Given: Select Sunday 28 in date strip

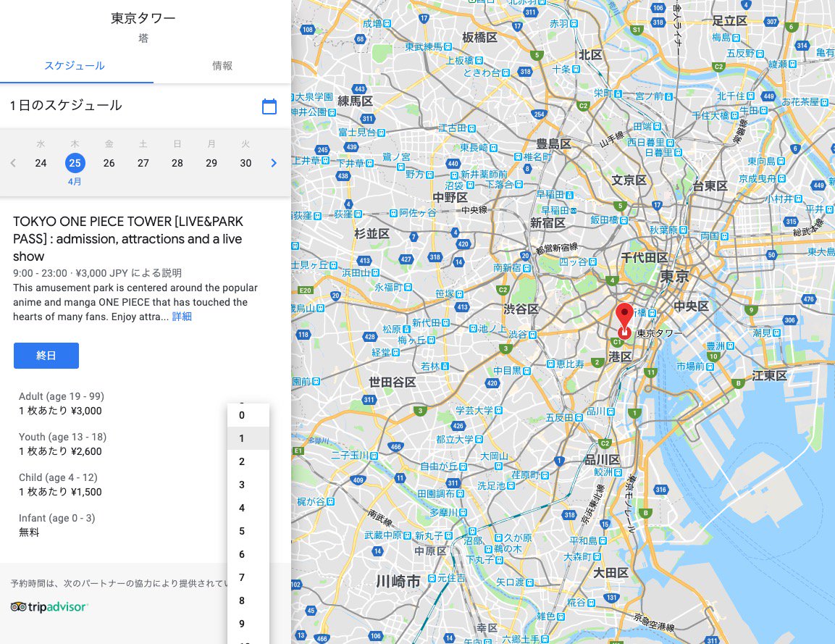Looking at the screenshot, I should [177, 163].
